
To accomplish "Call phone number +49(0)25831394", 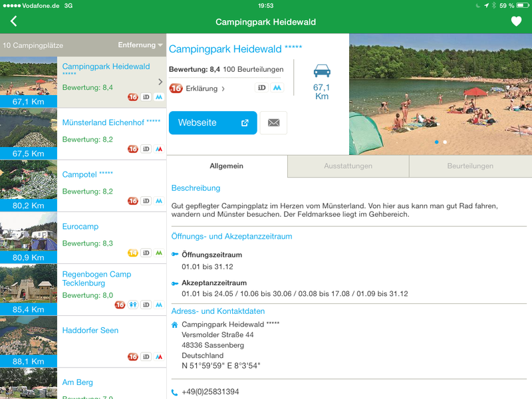I will 210,392.
